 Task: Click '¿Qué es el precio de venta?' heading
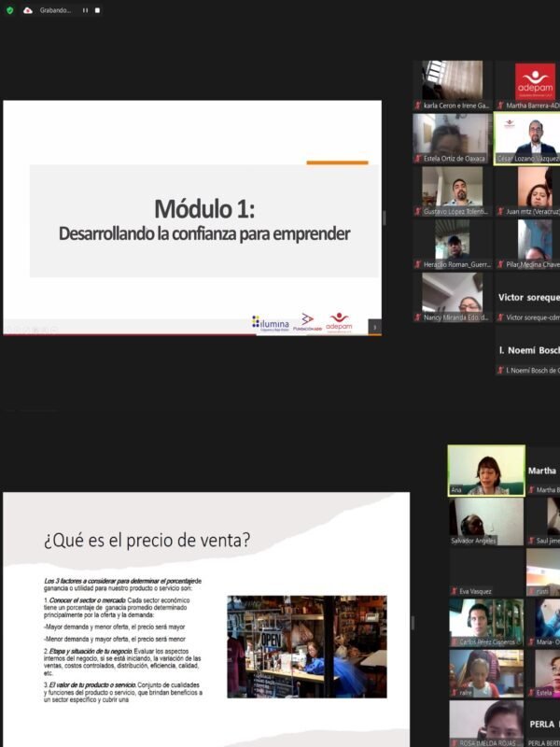[147, 541]
